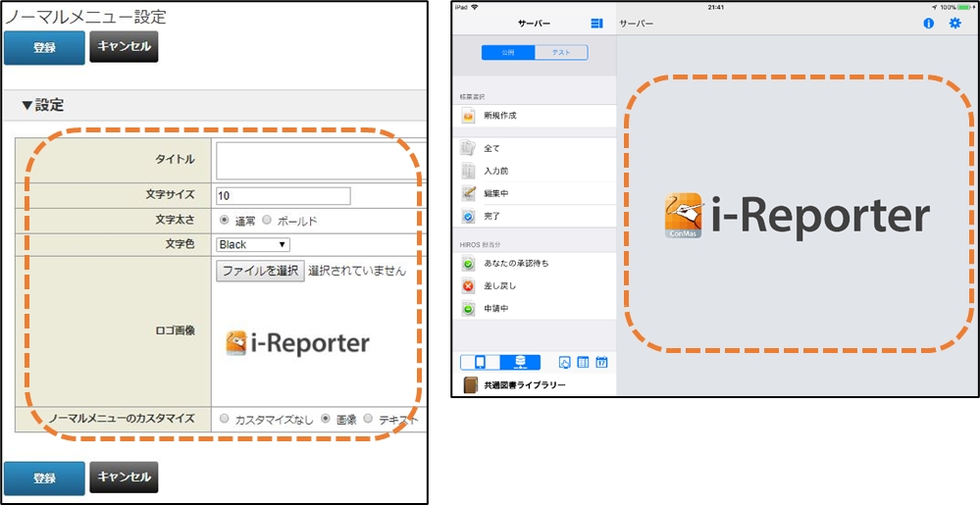Click the 文字サイズ field containing 10
Viewport: 980px width, 505px height.
[284, 195]
